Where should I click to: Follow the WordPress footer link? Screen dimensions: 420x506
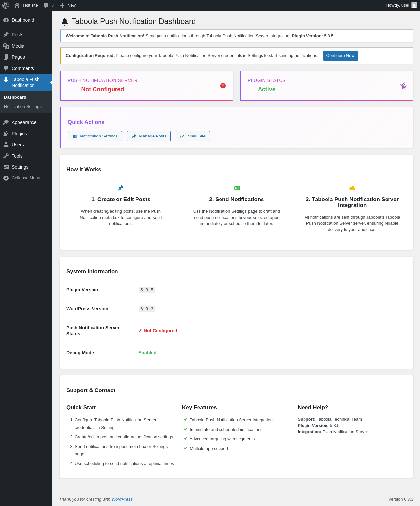(x=122, y=499)
